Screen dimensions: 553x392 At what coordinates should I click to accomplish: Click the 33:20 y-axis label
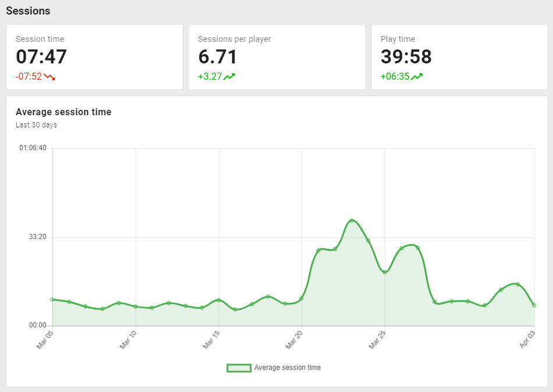38,237
